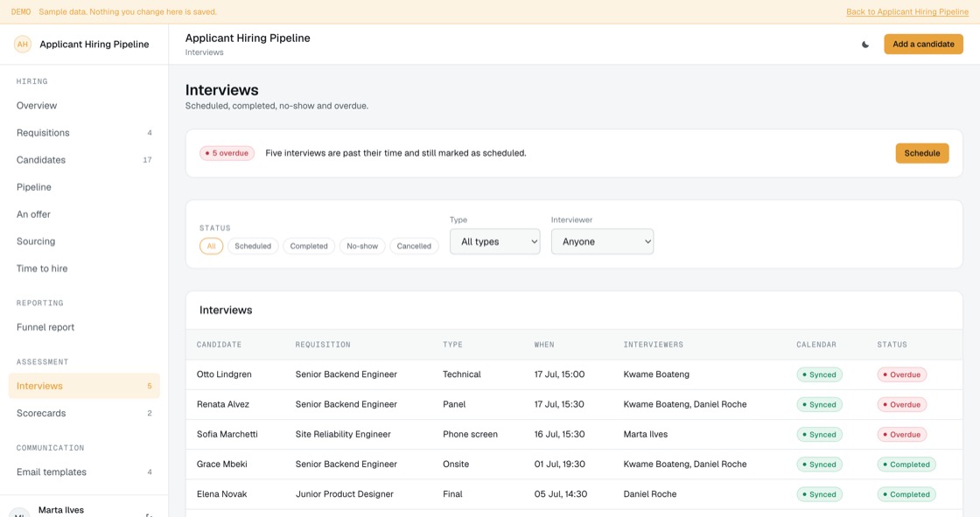Screen dimensions: 980x517
Task: Click the 17 Jul, 15:00 time
Action: tap(559, 374)
